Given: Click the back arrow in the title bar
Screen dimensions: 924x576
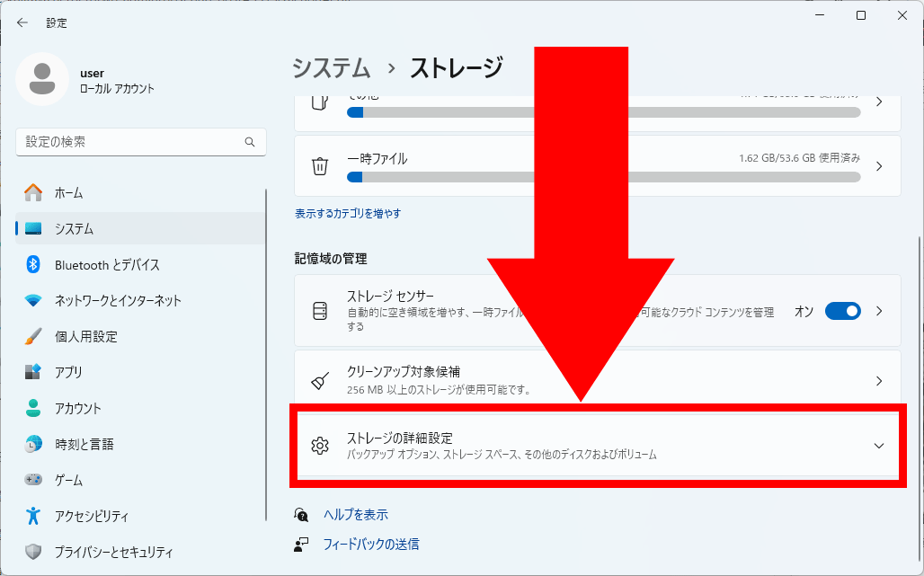Looking at the screenshot, I should (22, 22).
